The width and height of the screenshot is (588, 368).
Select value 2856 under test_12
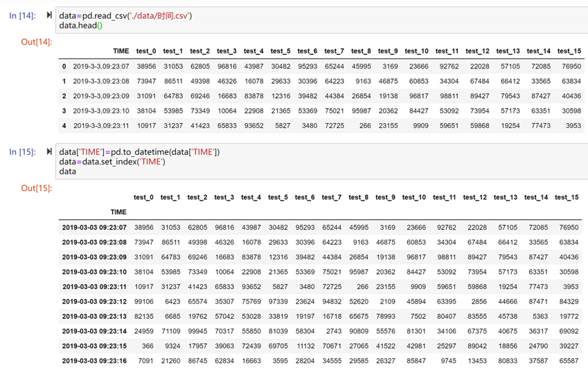(x=479, y=302)
